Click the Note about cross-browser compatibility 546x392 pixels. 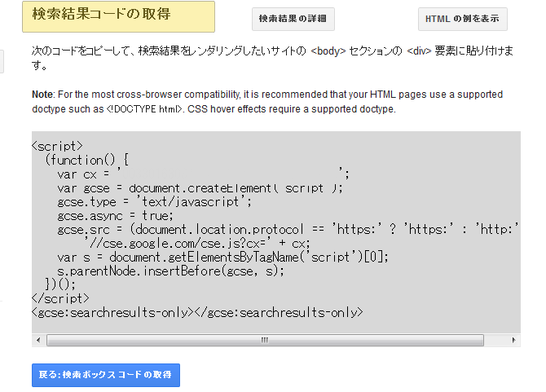[x=267, y=102]
